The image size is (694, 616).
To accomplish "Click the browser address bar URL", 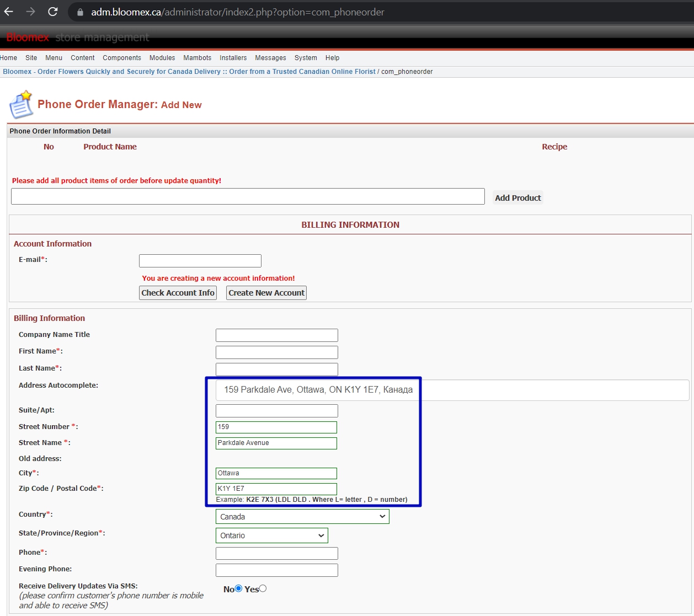I will (x=238, y=12).
